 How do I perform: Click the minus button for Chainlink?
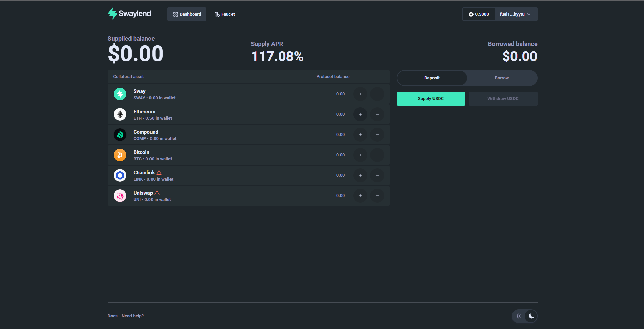(x=377, y=175)
